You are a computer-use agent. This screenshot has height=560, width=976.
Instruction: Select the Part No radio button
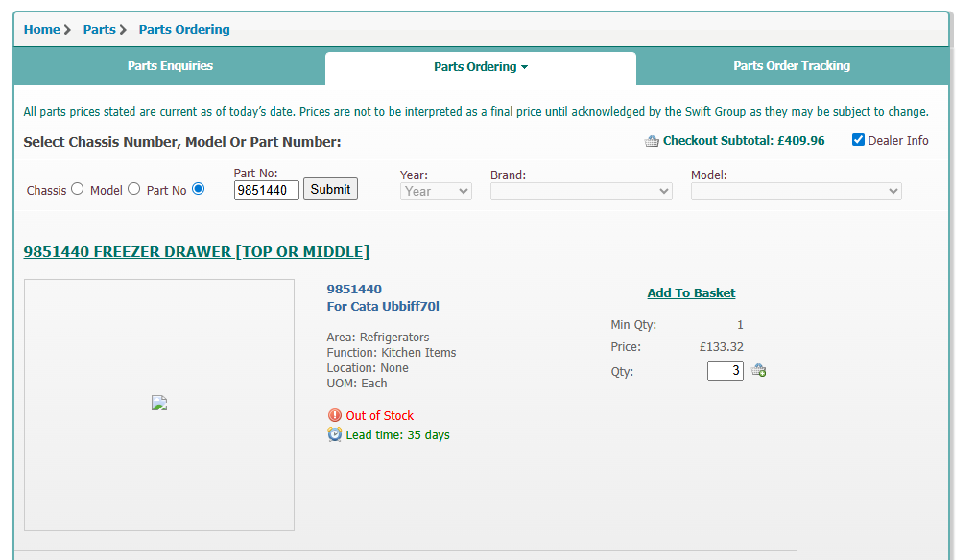(x=198, y=189)
